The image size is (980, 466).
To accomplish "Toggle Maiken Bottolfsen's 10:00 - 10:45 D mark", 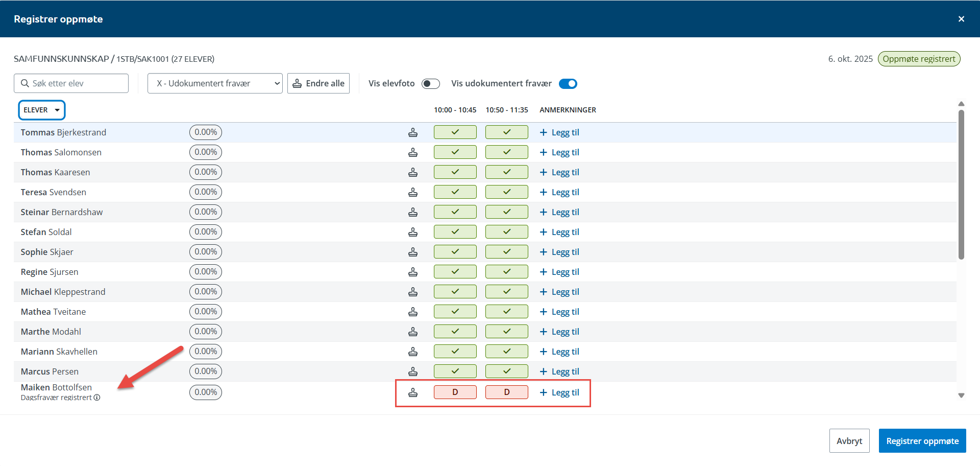I will tap(455, 392).
